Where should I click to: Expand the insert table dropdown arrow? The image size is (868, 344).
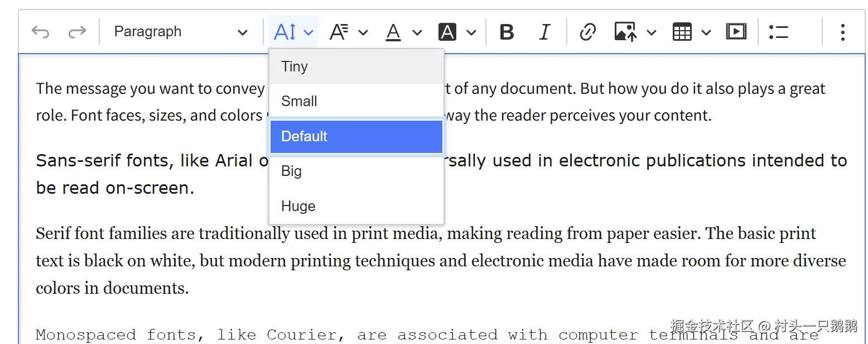(x=706, y=32)
